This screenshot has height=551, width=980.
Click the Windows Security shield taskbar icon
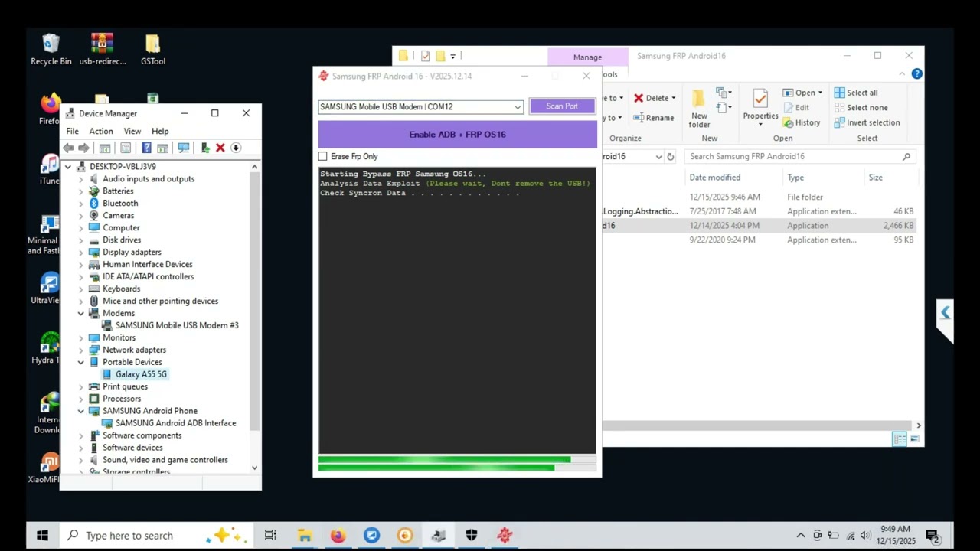point(471,536)
